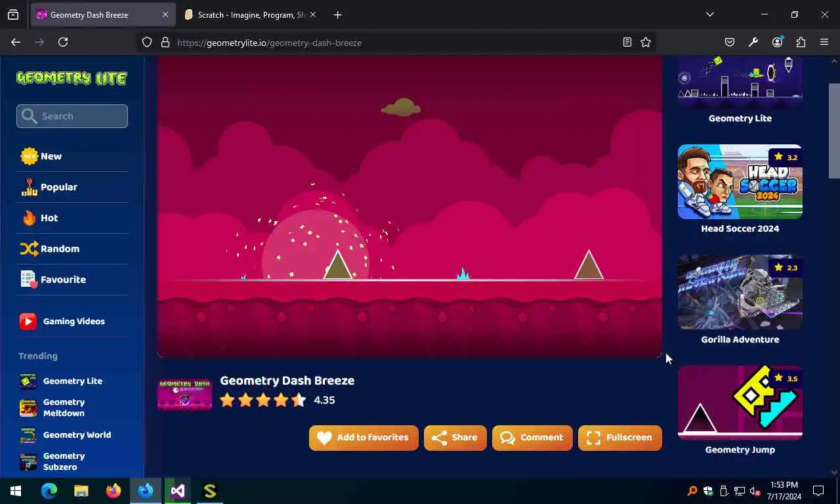Screen dimensions: 840x504
Task: Open the developer tools wrench icon
Action: tap(753, 42)
